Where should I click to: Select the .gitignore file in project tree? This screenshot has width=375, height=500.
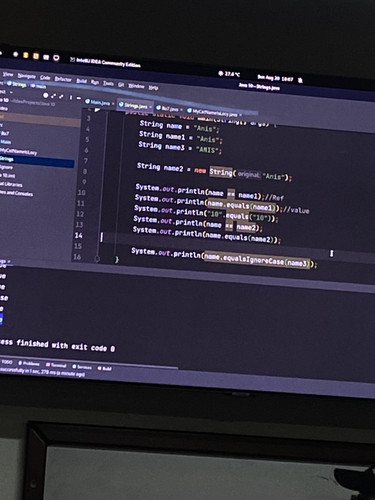(x=6, y=167)
